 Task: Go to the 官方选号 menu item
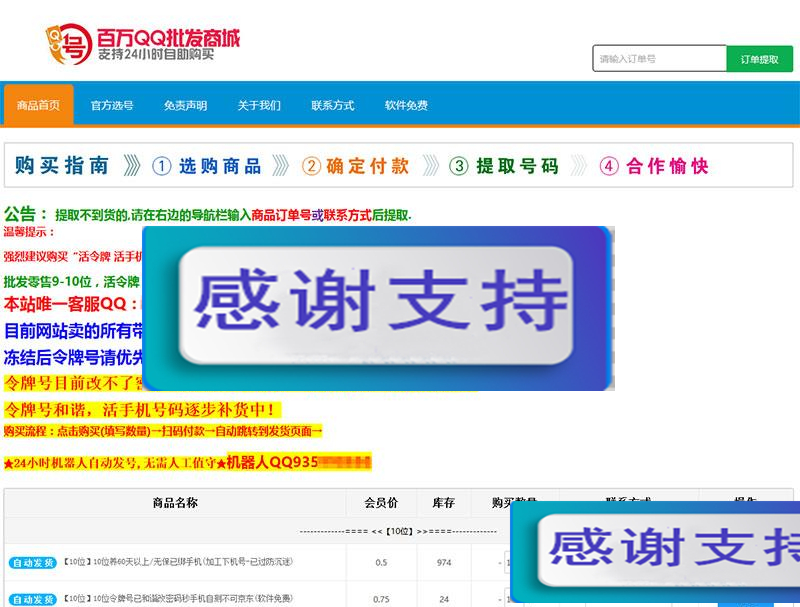pos(112,106)
